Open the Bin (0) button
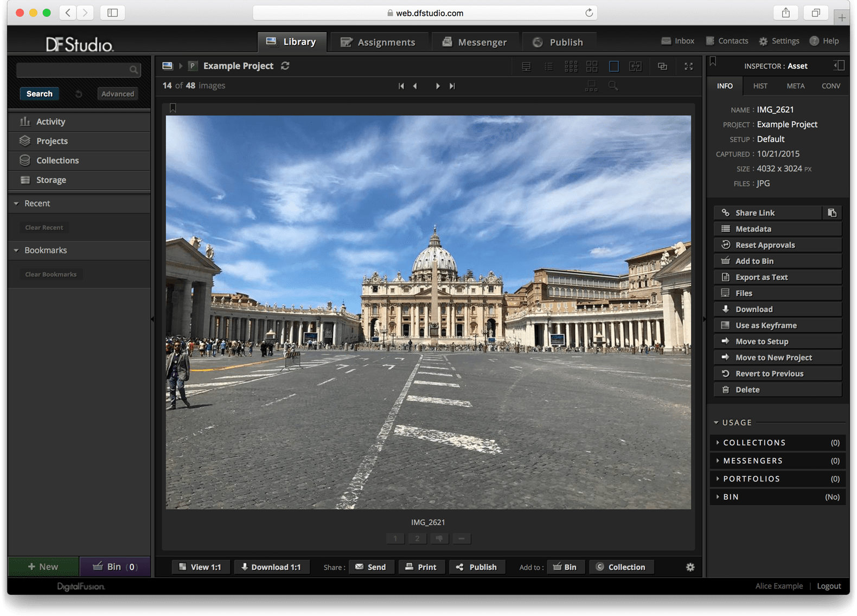Image resolution: width=857 pixels, height=616 pixels. (x=115, y=567)
